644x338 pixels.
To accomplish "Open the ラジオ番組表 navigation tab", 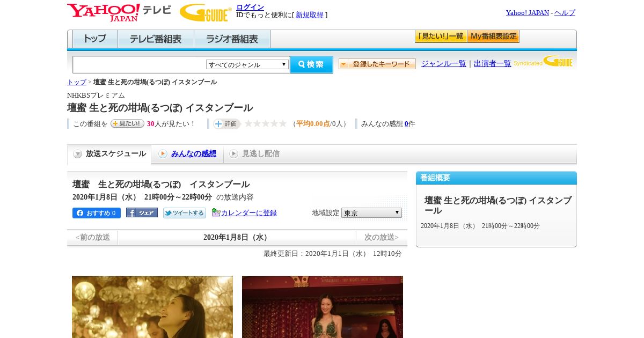I will point(232,39).
